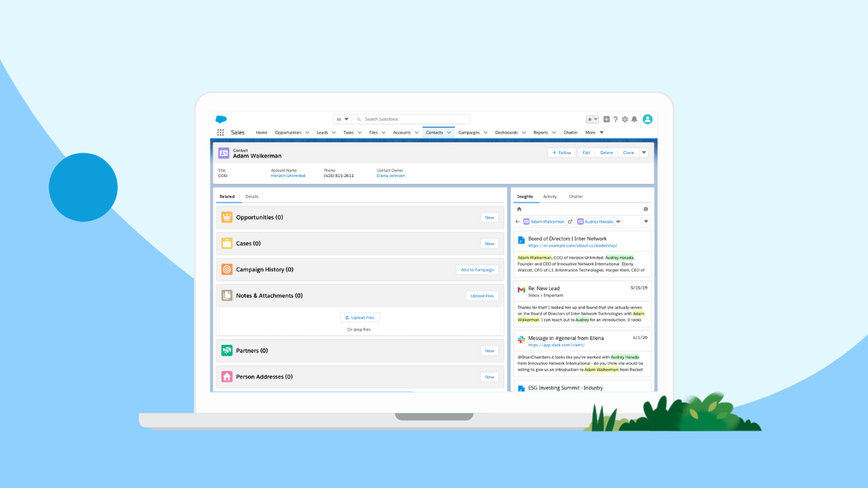Open the Notifications bell icon

coord(634,119)
